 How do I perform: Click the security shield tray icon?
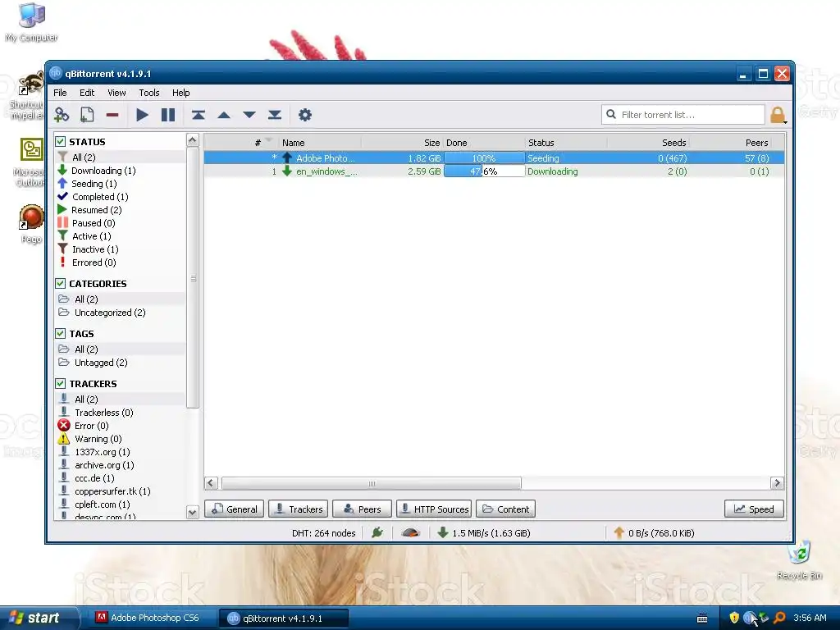coord(734,618)
